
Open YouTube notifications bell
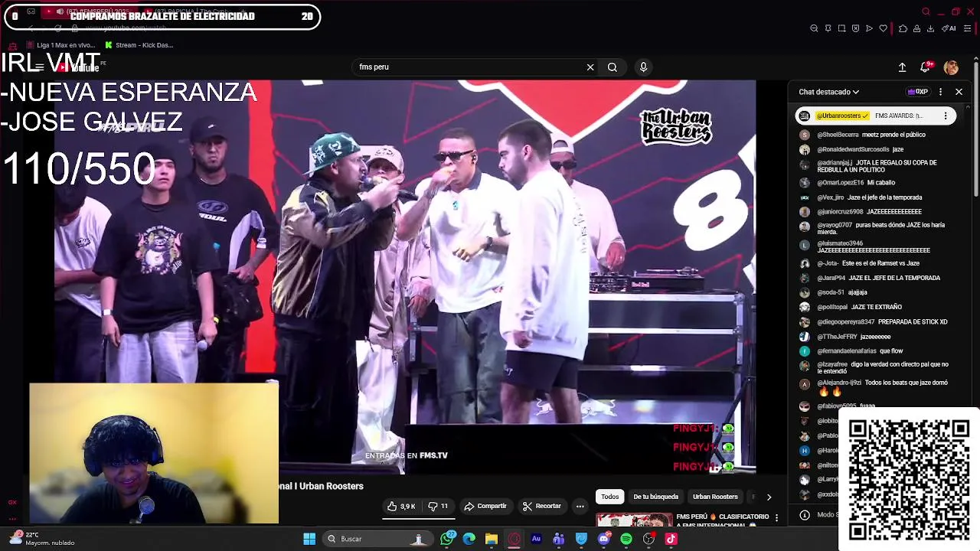coord(926,67)
